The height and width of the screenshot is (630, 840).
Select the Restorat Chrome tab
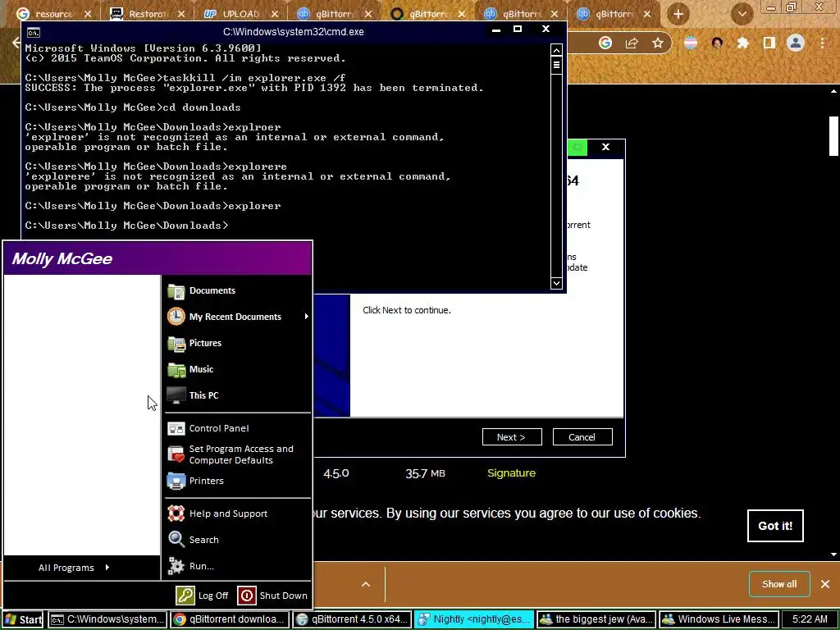147,14
